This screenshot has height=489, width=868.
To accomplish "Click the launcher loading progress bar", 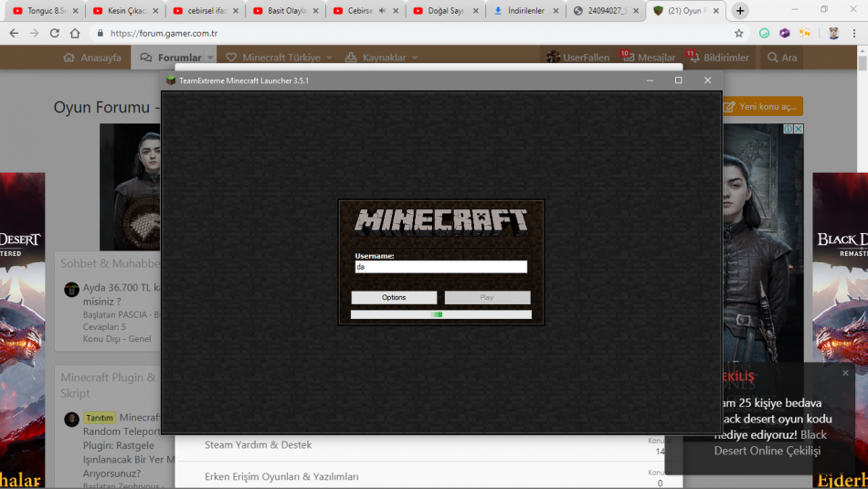I will pyautogui.click(x=440, y=314).
